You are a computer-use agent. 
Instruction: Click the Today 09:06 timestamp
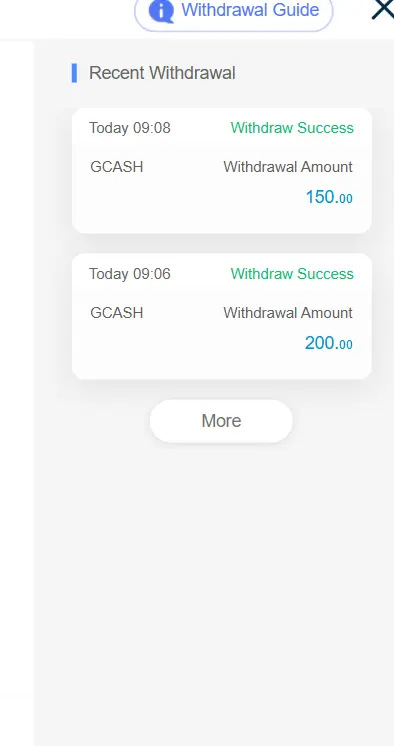click(x=129, y=274)
